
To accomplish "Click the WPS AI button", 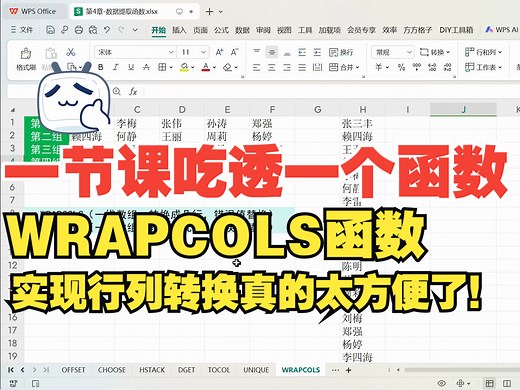I will click(502, 30).
